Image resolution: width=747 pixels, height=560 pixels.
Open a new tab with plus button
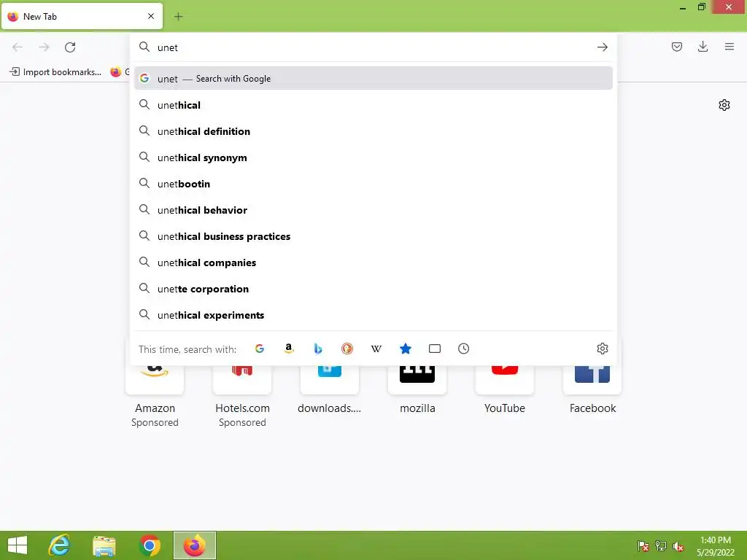click(178, 17)
